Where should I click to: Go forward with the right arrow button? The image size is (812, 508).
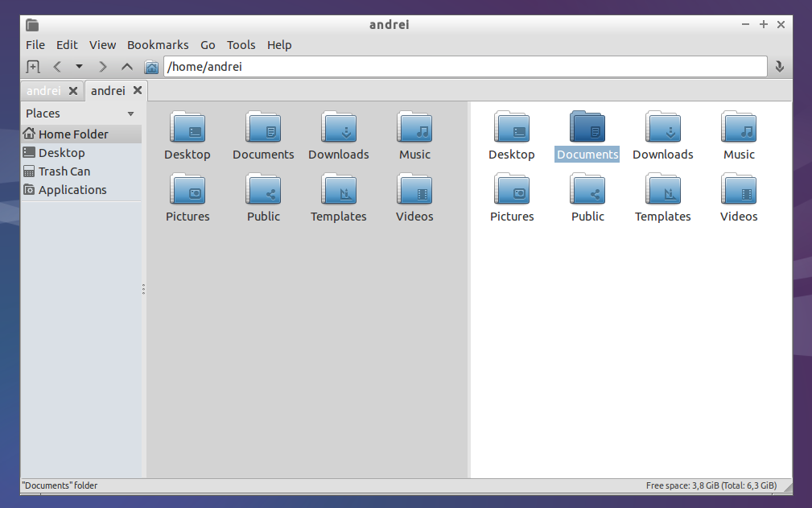(102, 67)
